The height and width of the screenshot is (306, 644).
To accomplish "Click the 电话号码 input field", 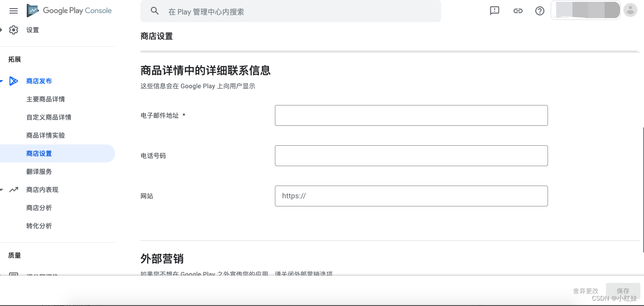I will pos(411,156).
